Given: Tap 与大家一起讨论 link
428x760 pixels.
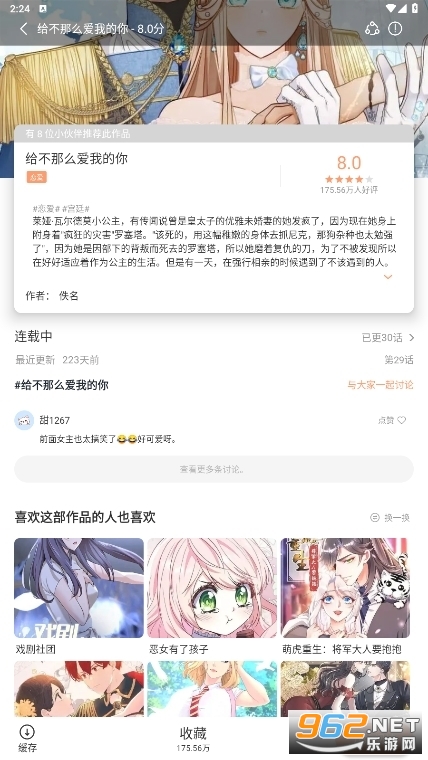Looking at the screenshot, I should pyautogui.click(x=380, y=385).
